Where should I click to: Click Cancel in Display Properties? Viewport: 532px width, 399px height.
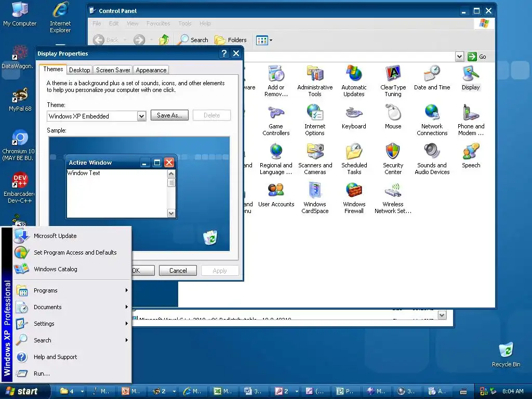tap(178, 270)
